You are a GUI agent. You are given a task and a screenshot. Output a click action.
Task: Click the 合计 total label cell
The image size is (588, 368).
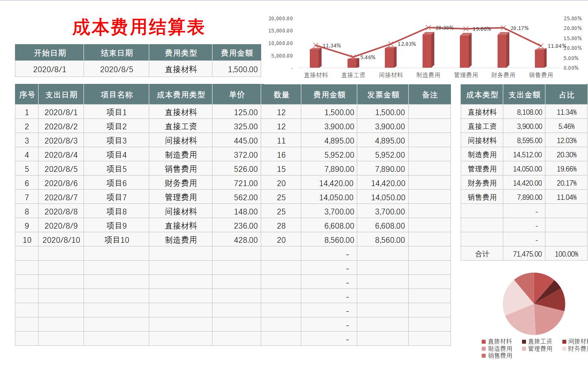pos(483,254)
